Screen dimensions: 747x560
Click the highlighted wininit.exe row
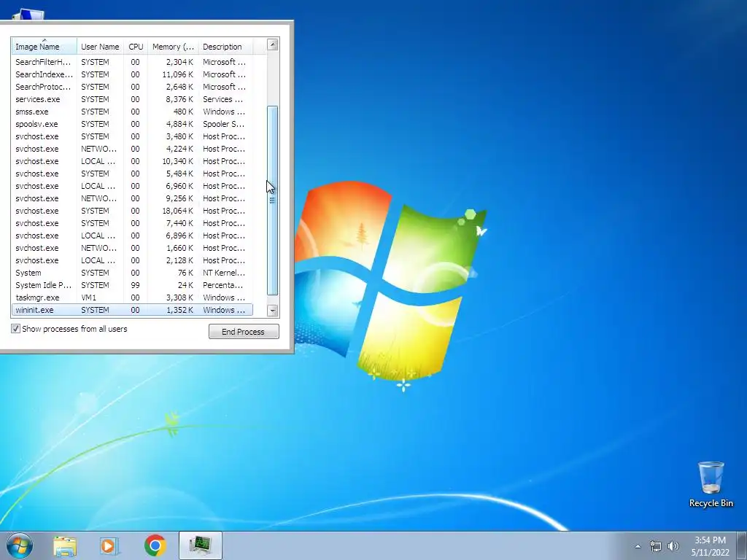[132, 309]
